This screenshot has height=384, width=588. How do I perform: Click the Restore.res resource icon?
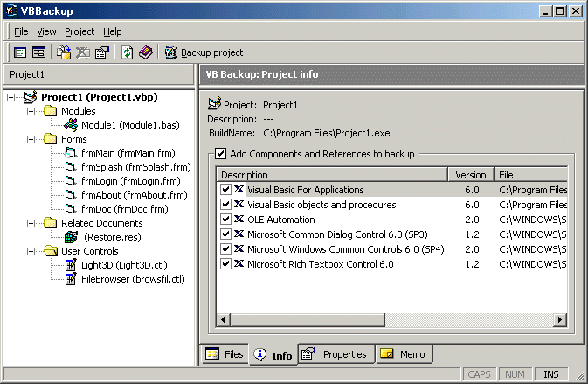71,237
